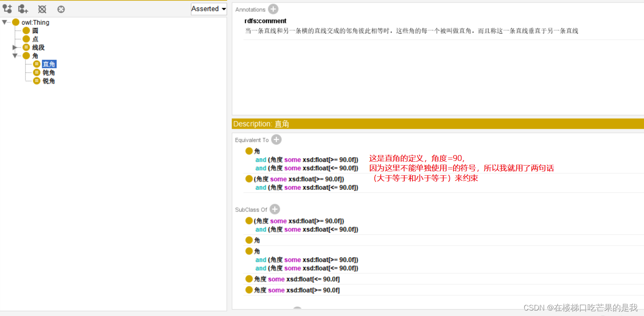Select superclass text 角度 some xsd:float[<= 90.0f]

pyautogui.click(x=297, y=279)
